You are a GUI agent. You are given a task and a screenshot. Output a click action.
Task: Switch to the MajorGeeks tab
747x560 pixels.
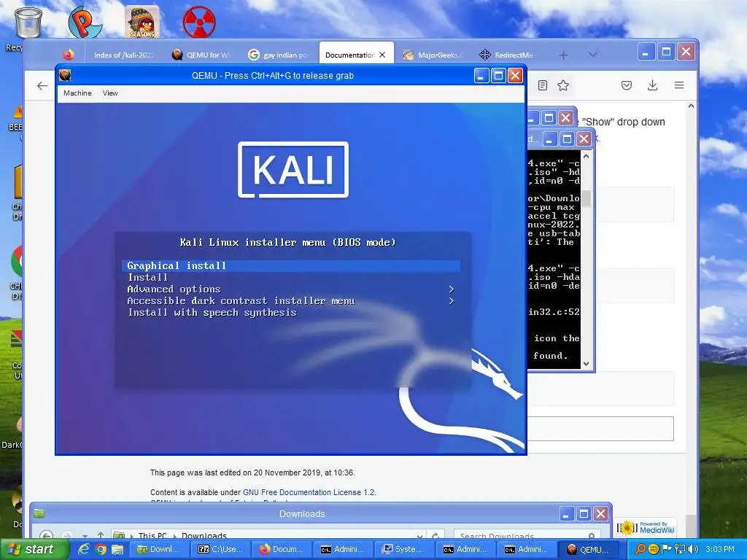point(434,55)
